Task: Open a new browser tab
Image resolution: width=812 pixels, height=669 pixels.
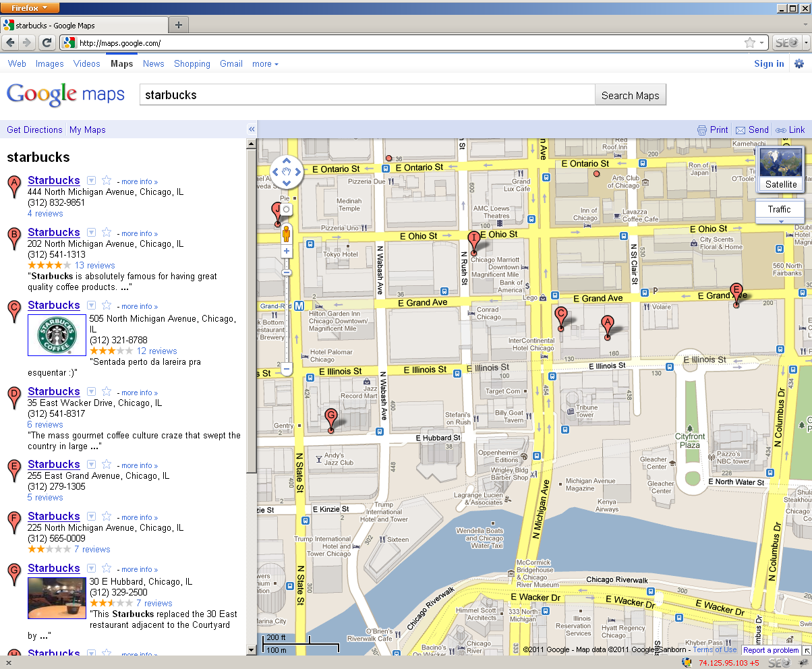Action: (x=178, y=26)
